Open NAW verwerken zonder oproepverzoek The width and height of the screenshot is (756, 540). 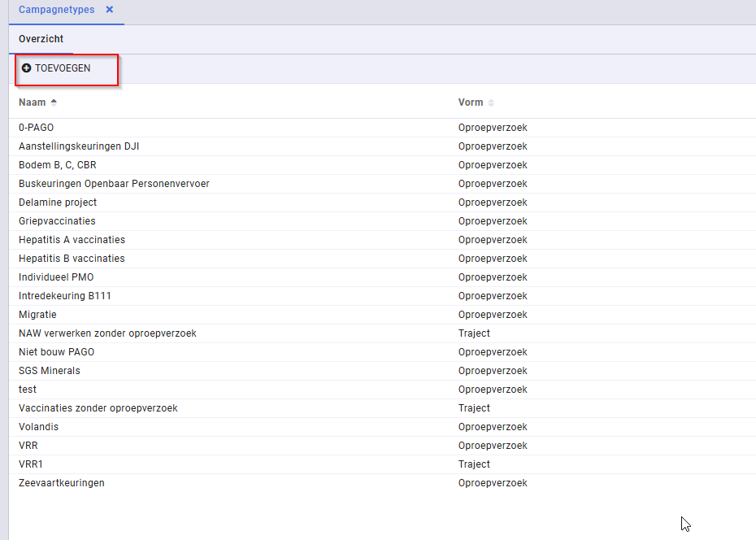[382, 333]
